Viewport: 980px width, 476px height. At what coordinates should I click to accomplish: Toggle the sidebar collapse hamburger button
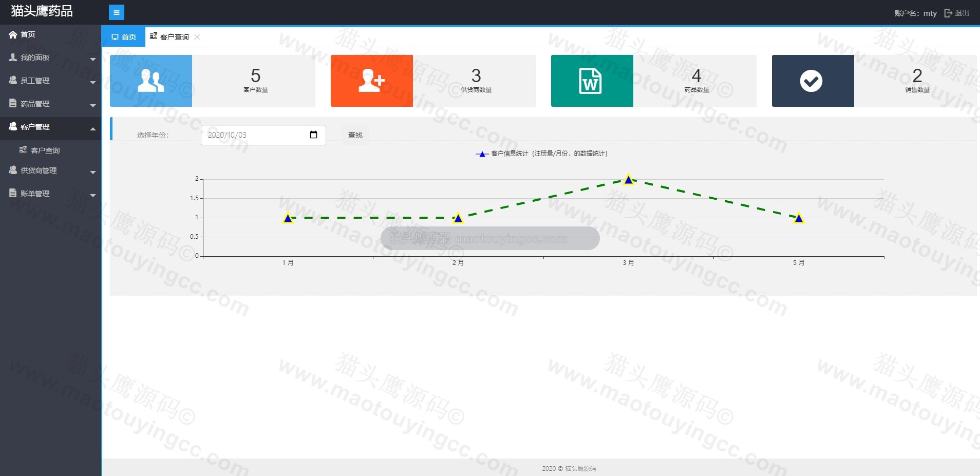[117, 12]
